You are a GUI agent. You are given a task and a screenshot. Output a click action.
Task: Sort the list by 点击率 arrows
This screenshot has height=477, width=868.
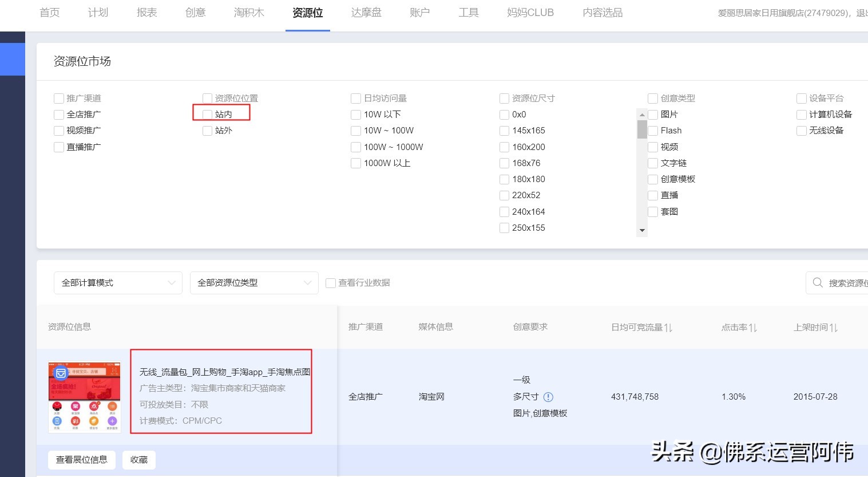click(750, 326)
